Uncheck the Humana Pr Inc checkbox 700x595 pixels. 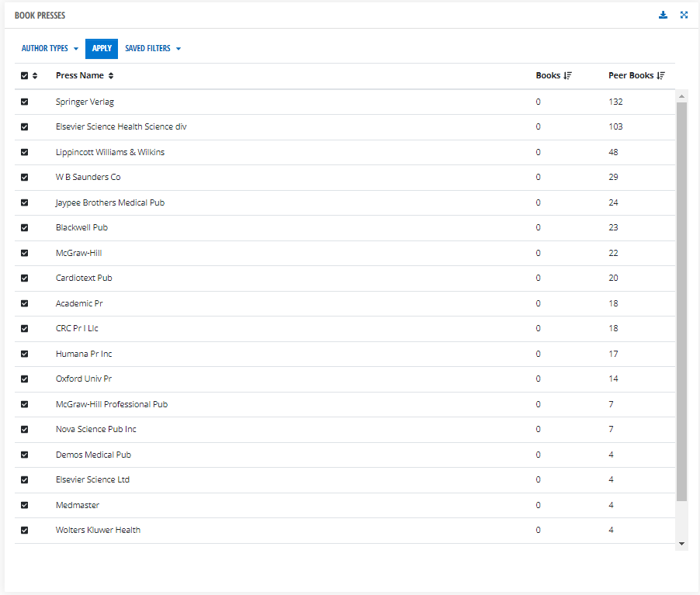(x=25, y=354)
